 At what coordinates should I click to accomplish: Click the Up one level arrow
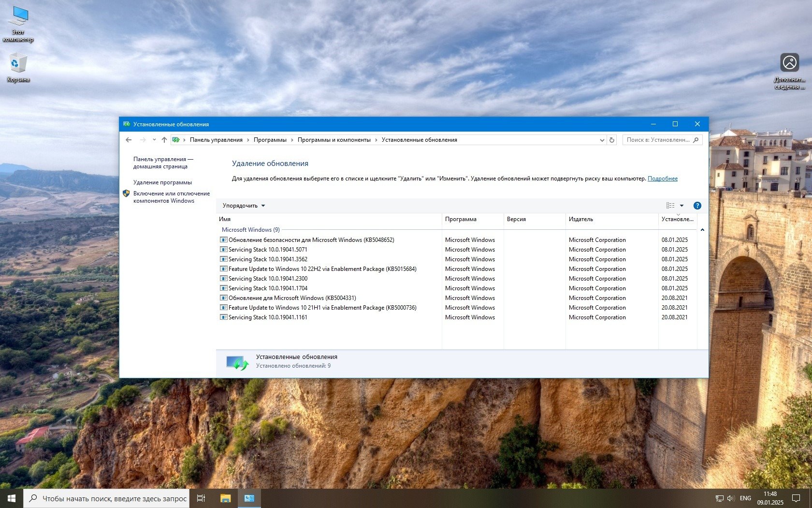(x=164, y=140)
